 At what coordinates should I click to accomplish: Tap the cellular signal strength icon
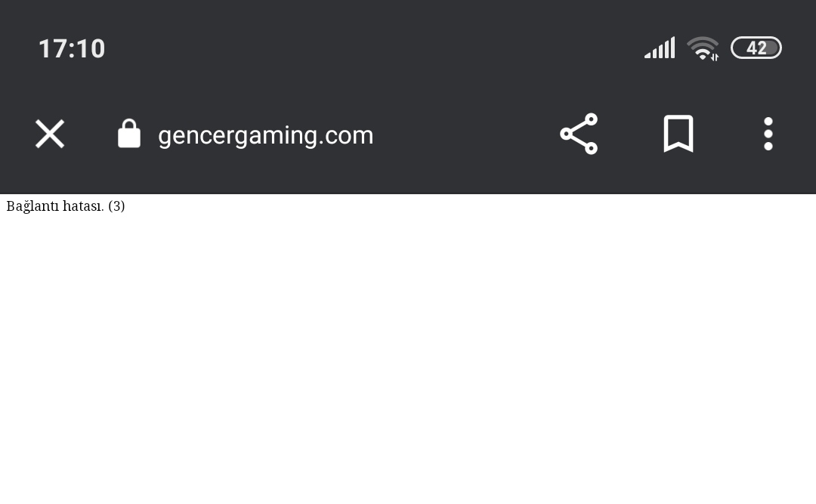click(660, 48)
